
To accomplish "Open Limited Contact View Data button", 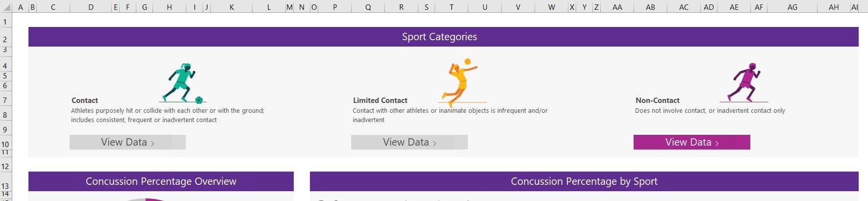I will [409, 142].
